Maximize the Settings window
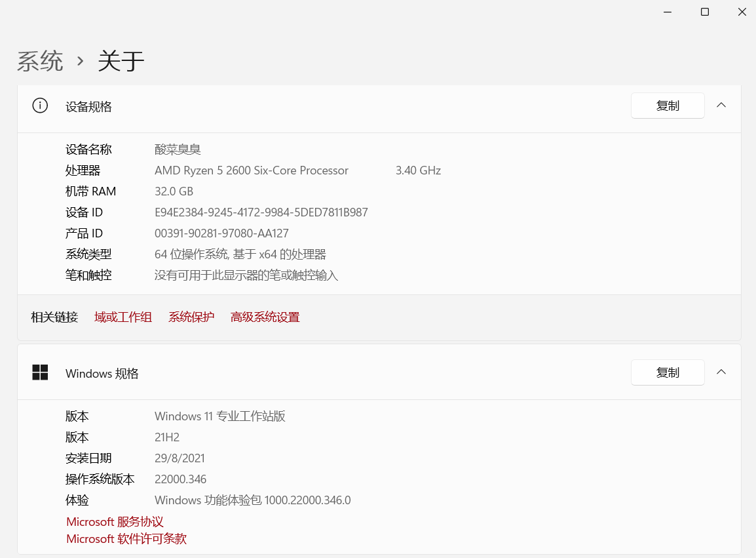 (704, 12)
